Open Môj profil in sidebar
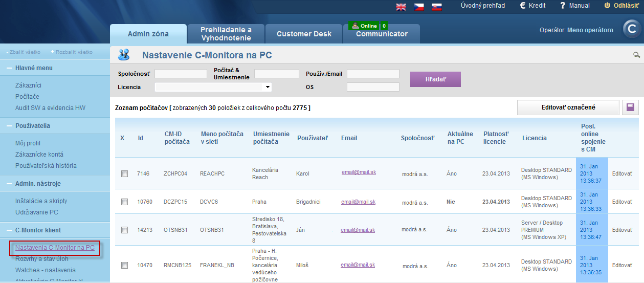This screenshot has width=644, height=283. 28,143
